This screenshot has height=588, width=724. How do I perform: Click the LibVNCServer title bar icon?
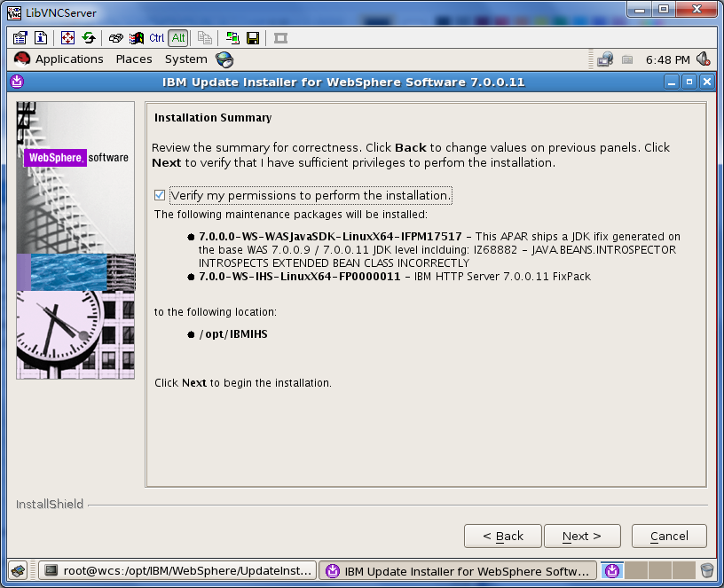tap(14, 12)
